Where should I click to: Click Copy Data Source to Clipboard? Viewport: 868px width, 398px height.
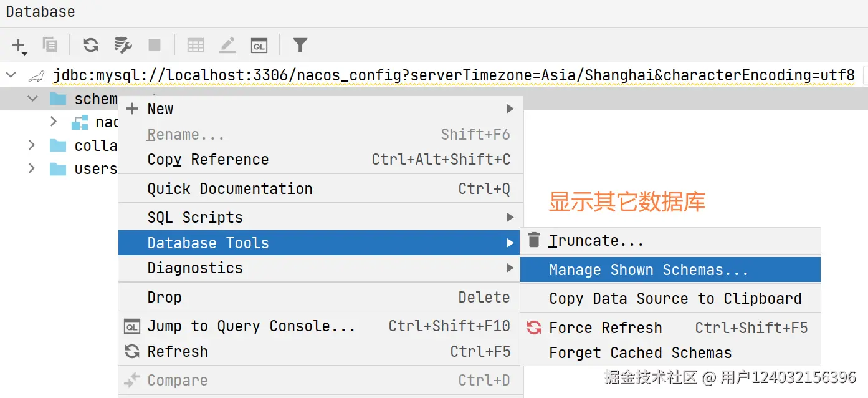pos(675,299)
